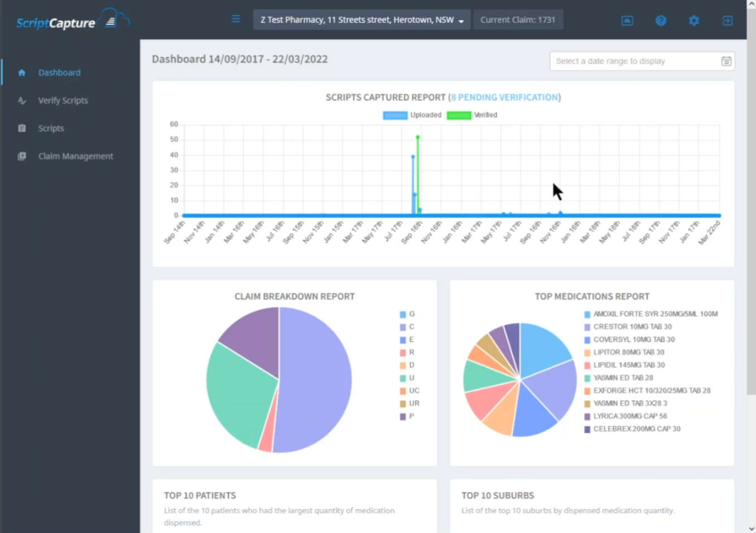Expand the Z Test Pharmacy dropdown
Image resolution: width=756 pixels, height=533 pixels.
pos(362,20)
